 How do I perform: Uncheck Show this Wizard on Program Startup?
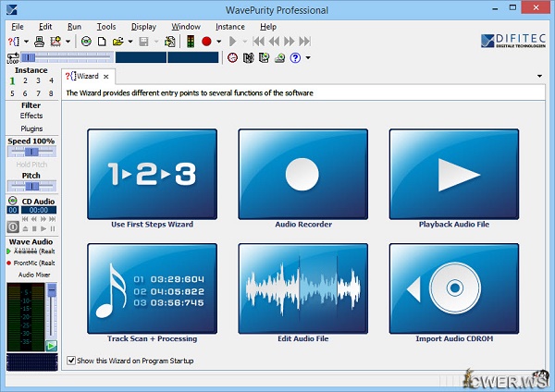(x=72, y=360)
